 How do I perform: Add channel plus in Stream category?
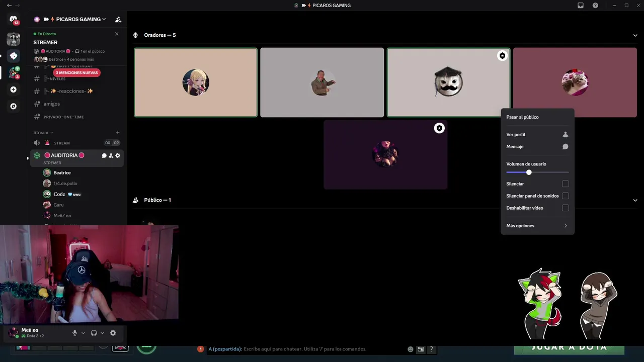(118, 133)
